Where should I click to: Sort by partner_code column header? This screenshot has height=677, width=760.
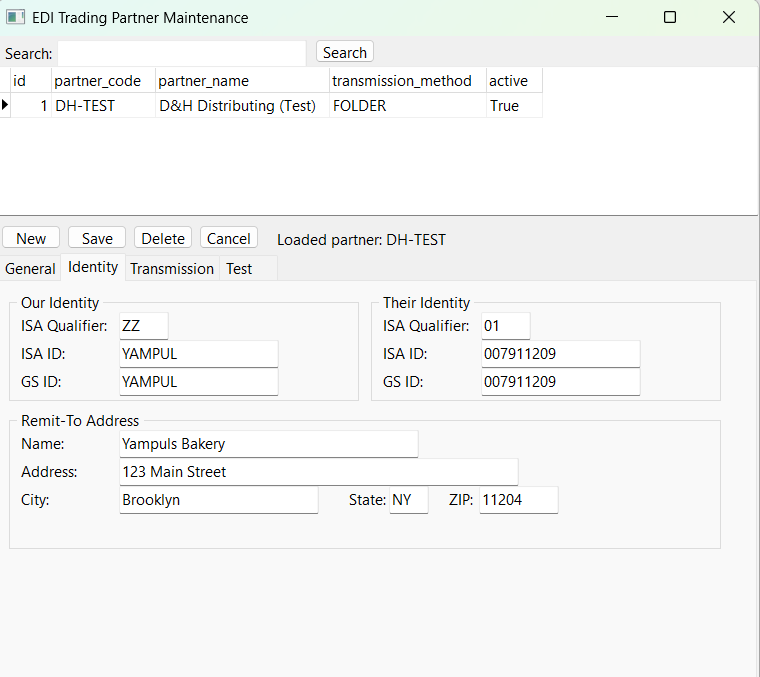pyautogui.click(x=103, y=80)
